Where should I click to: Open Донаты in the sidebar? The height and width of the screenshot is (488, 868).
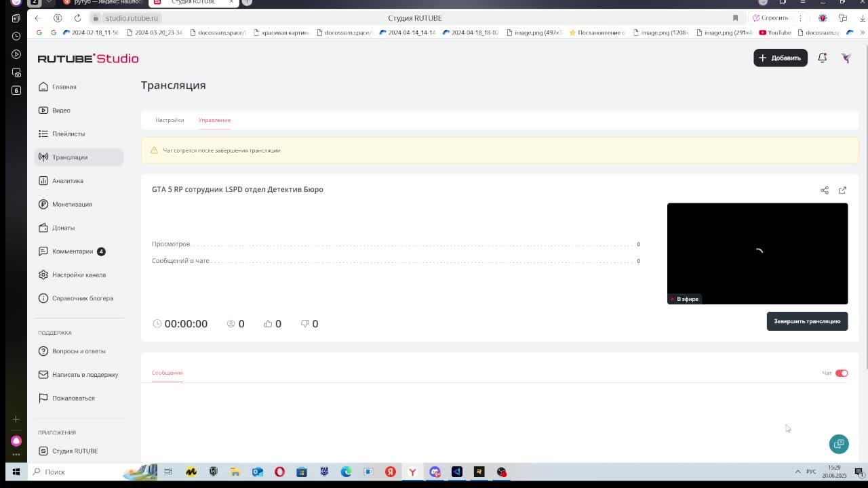[x=79, y=228]
